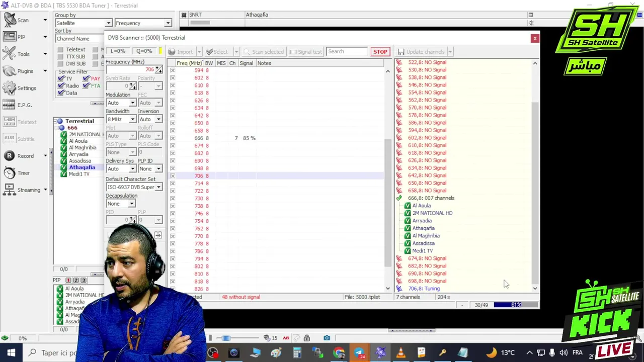Start Record from sidebar
This screenshot has width=644, height=362.
(x=10, y=156)
